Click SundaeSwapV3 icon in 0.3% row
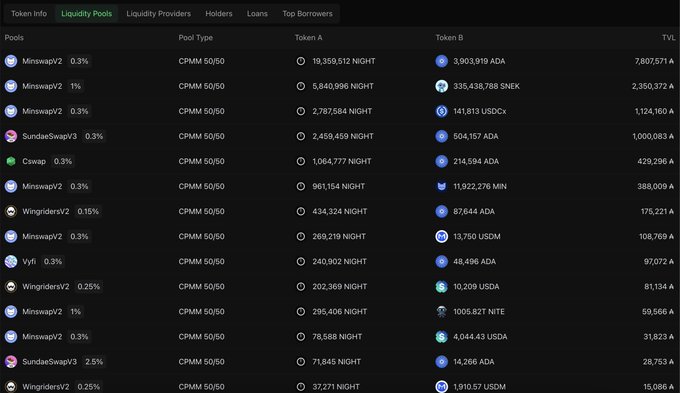Image resolution: width=680 pixels, height=393 pixels. point(11,136)
